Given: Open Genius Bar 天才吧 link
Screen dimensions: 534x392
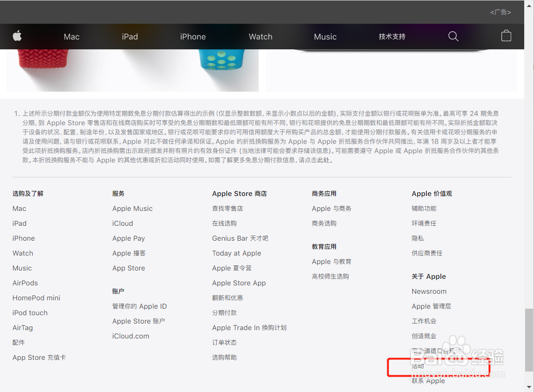Looking at the screenshot, I should (240, 238).
